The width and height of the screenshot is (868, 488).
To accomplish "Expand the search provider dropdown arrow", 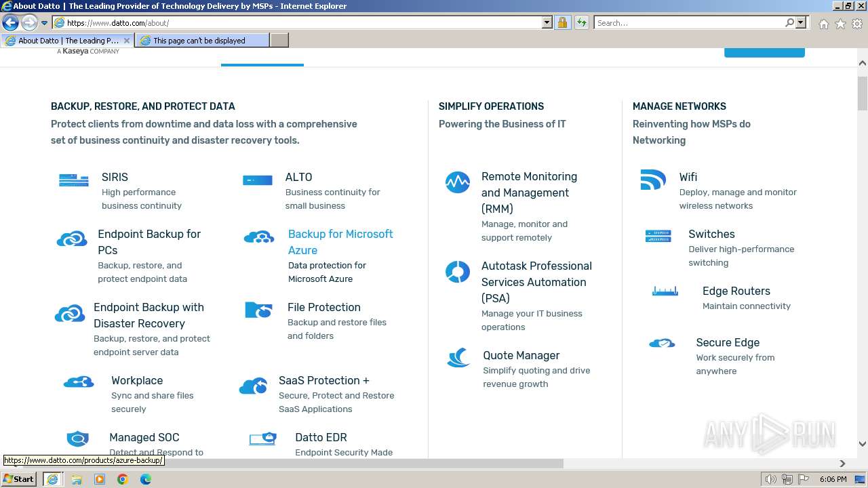I will coord(801,22).
